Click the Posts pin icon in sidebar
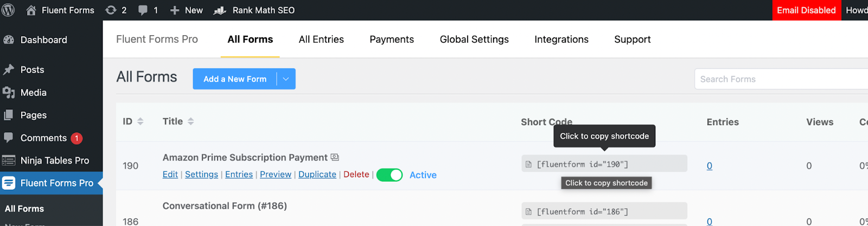This screenshot has width=868, height=226. tap(8, 70)
